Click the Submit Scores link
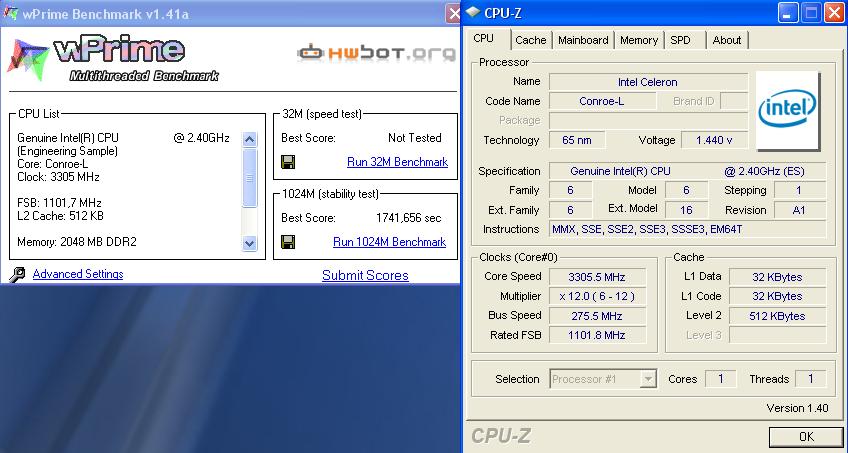 [365, 275]
